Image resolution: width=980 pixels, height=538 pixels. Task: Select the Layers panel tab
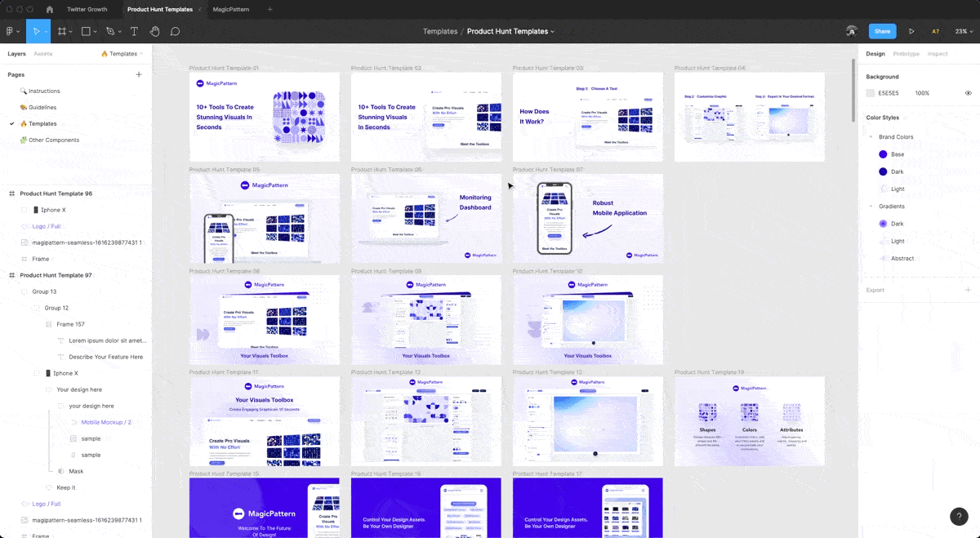point(16,54)
